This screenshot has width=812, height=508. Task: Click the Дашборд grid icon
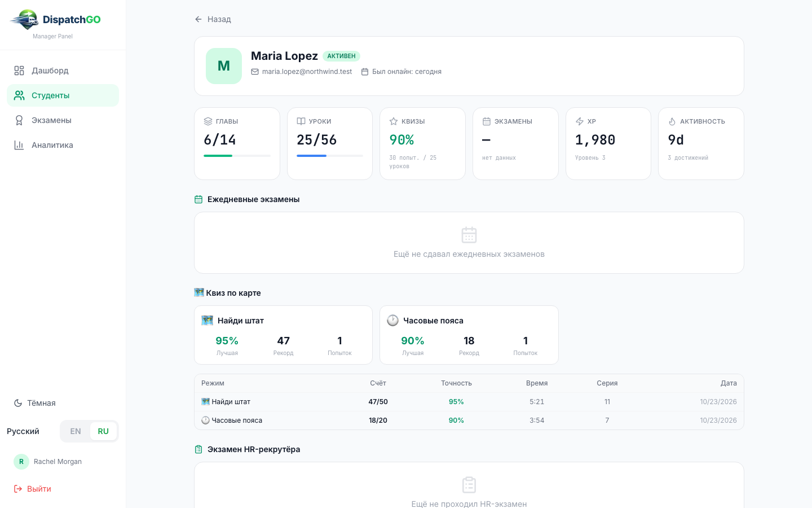(19, 71)
